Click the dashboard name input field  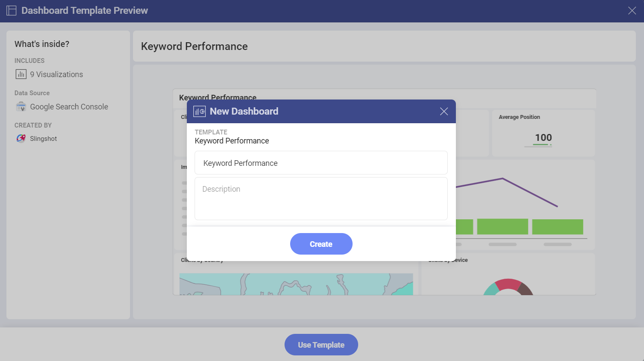pos(321,163)
